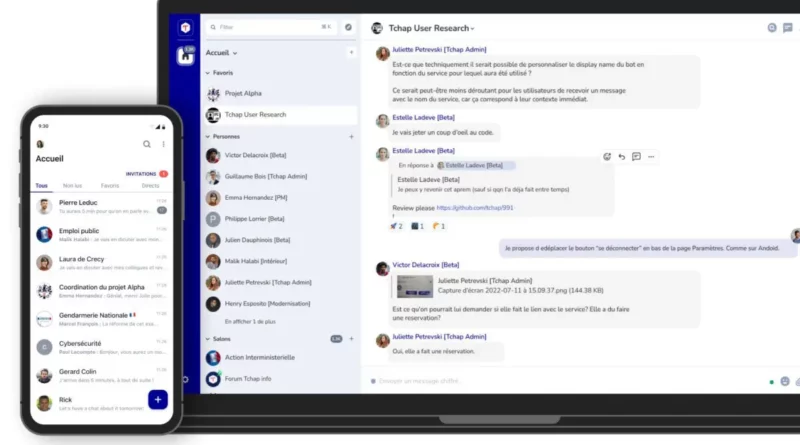Open the github.com/tchap/991 link
This screenshot has width=800, height=445.
click(x=475, y=208)
